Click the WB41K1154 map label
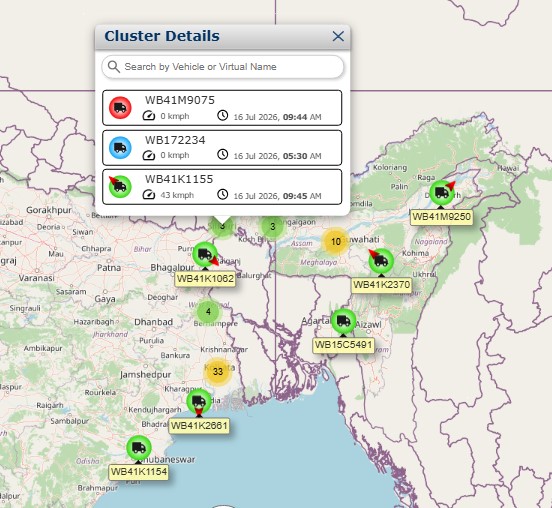 [139, 472]
